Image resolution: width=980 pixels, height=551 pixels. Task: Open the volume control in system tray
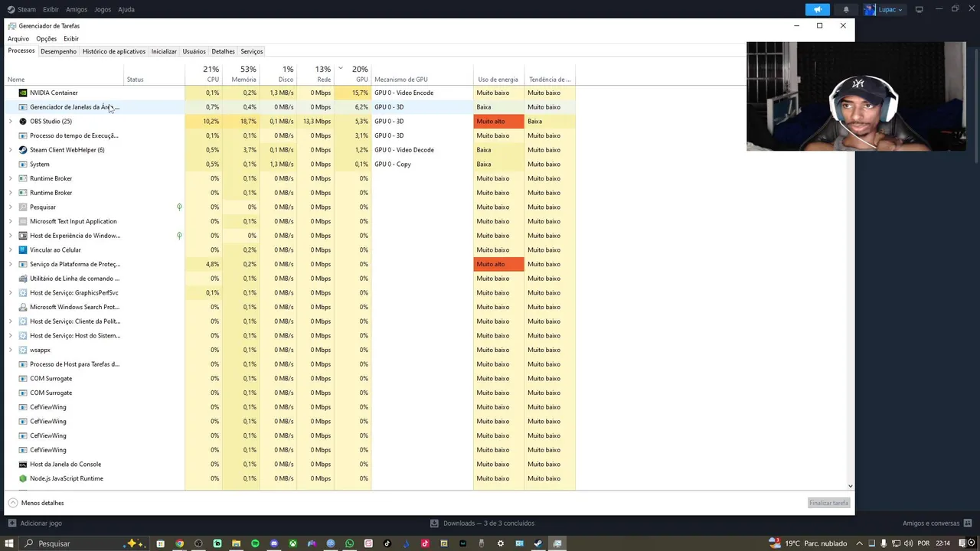[x=908, y=543]
